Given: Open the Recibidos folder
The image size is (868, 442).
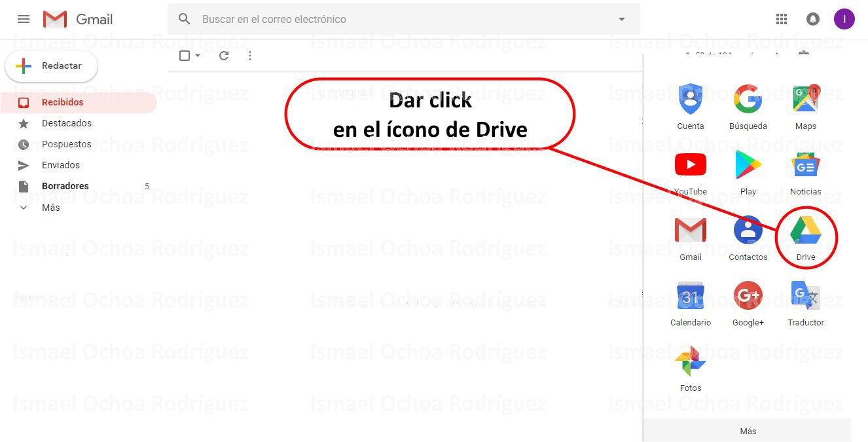Looking at the screenshot, I should (x=79, y=102).
